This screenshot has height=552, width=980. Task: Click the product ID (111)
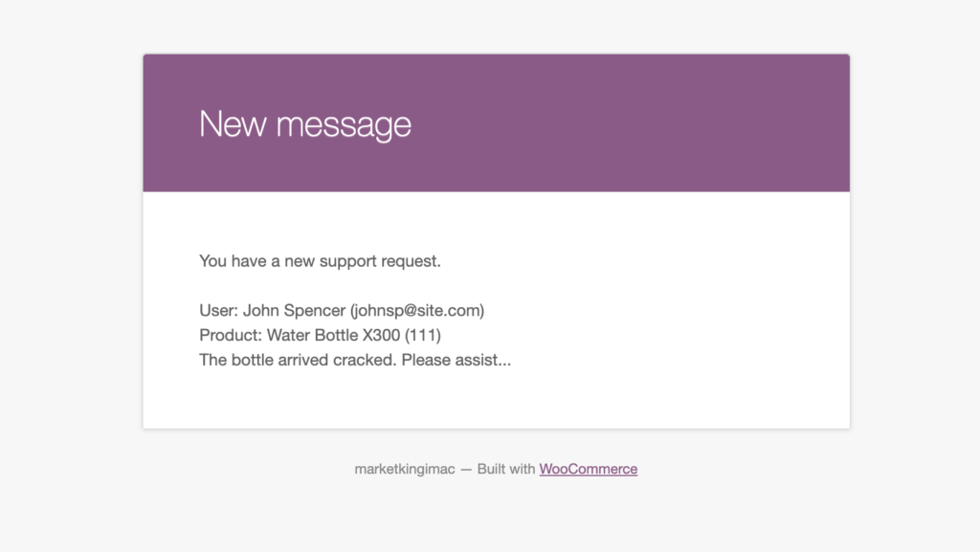[x=422, y=336]
